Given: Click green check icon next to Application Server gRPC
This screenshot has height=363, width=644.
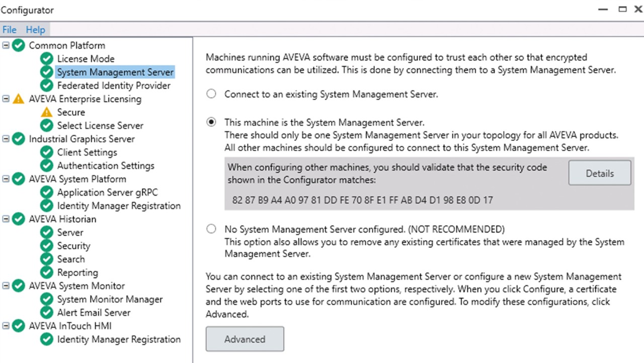Looking at the screenshot, I should click(47, 192).
